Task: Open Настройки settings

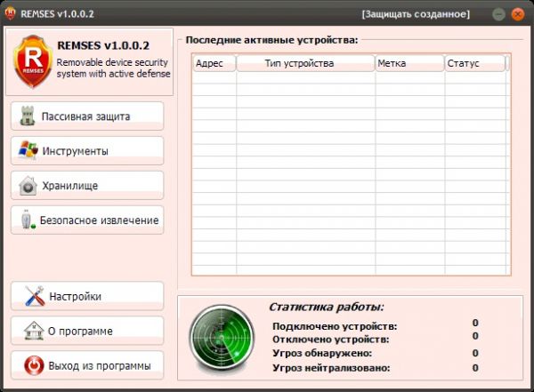Action: [x=87, y=296]
